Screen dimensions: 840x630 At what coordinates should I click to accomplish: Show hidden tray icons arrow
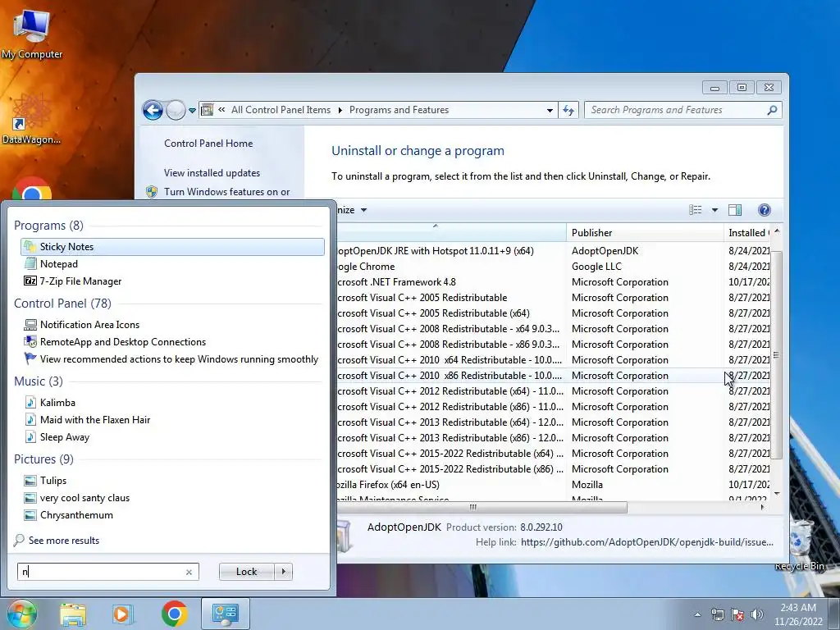697,614
